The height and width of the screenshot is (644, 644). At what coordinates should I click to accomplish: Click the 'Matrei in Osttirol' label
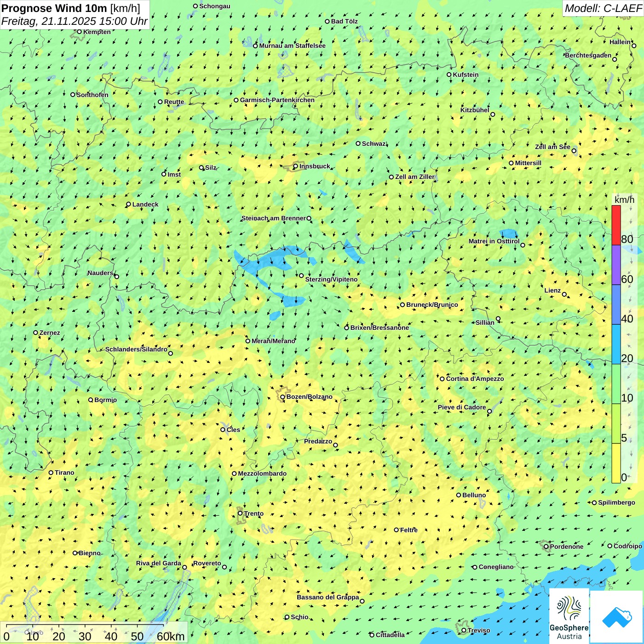pos(494,241)
